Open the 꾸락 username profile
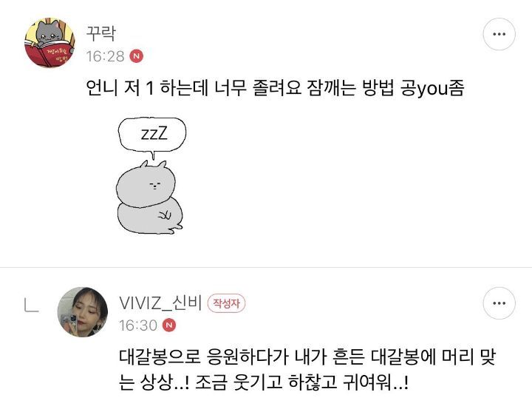The image size is (532, 412). [101, 33]
